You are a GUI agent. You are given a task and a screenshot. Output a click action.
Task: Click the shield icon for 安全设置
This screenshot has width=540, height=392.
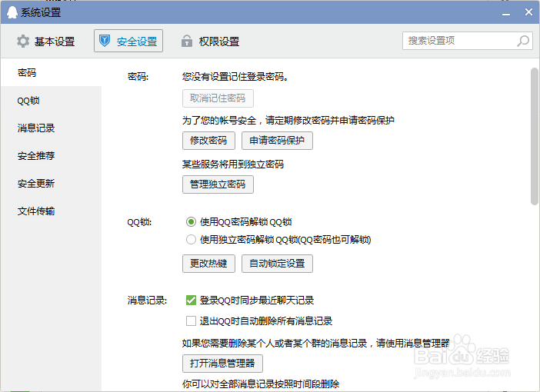tap(105, 41)
